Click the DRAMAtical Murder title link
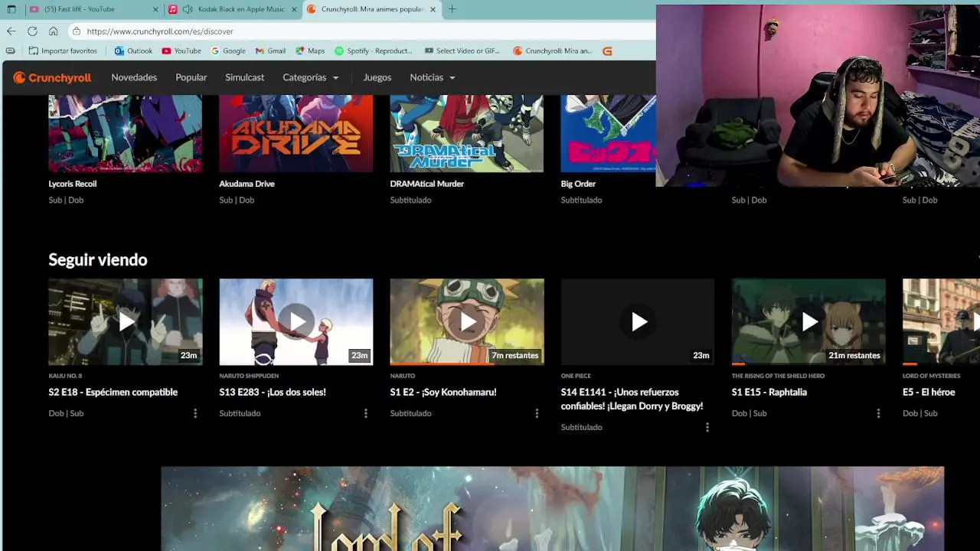This screenshot has width=980, height=551. coord(426,184)
